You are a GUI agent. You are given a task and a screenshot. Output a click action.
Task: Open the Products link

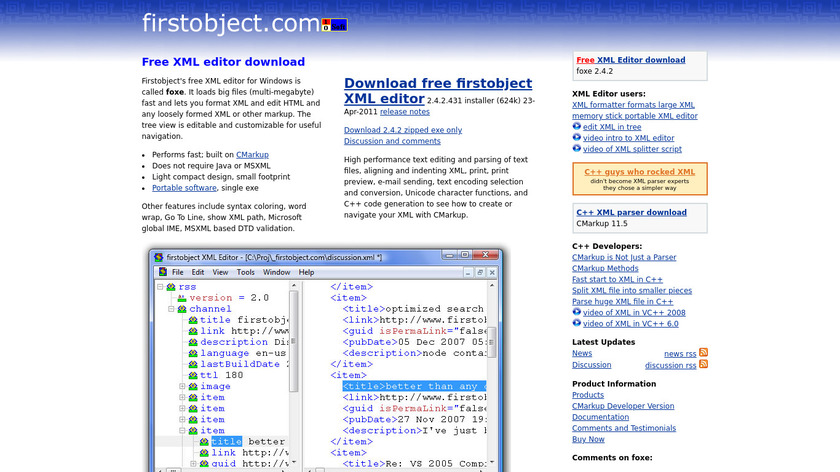point(588,394)
